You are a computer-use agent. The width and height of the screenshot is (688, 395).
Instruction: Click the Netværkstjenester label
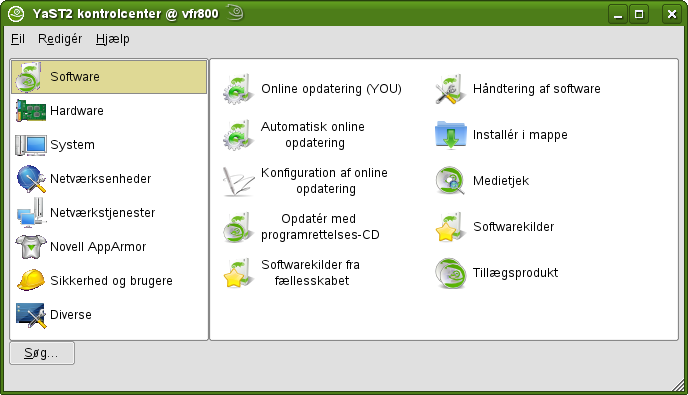(x=103, y=213)
